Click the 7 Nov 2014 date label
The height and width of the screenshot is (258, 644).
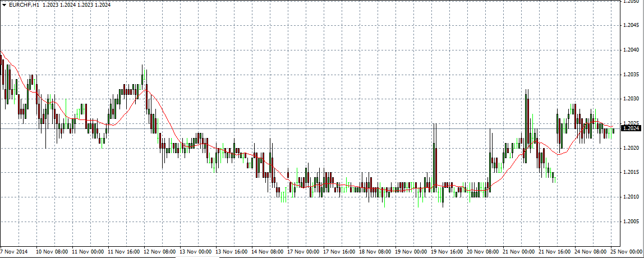point(13,251)
